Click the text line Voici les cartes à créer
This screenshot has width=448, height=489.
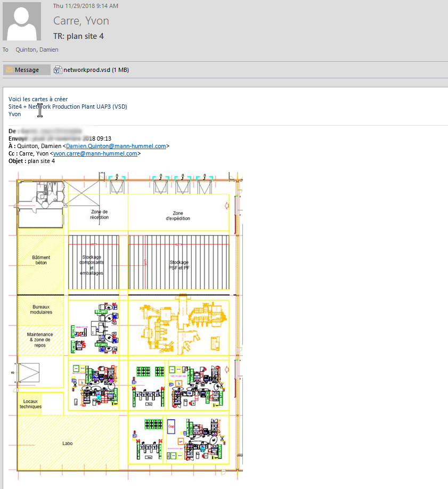(x=38, y=99)
